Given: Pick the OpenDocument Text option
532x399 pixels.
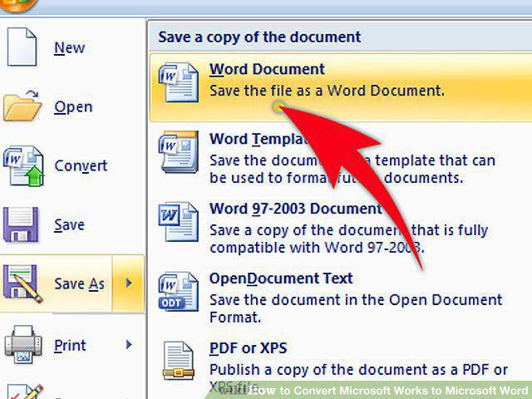Looking at the screenshot, I should (341, 298).
